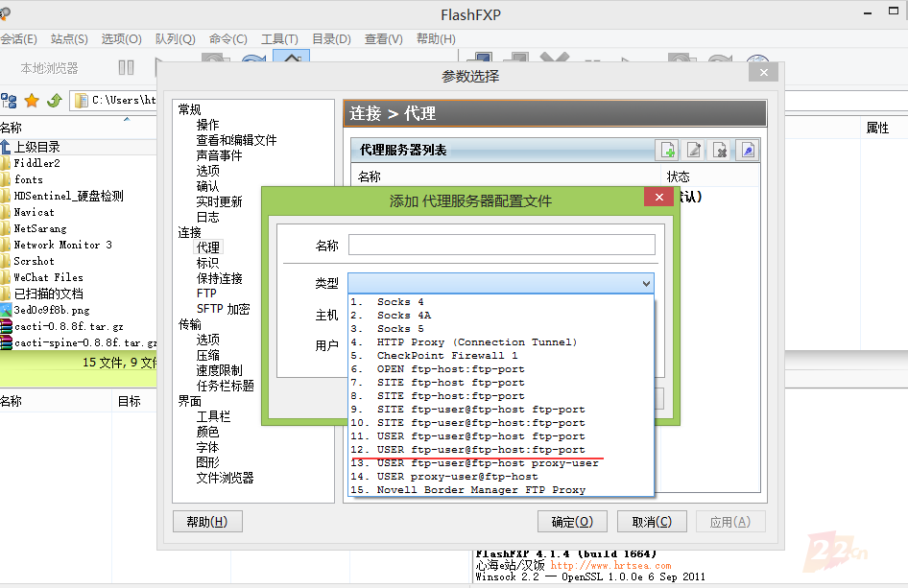Select HTTP Proxy (Connection Tunnel) option
Image resolution: width=908 pixels, height=588 pixels.
(x=501, y=342)
